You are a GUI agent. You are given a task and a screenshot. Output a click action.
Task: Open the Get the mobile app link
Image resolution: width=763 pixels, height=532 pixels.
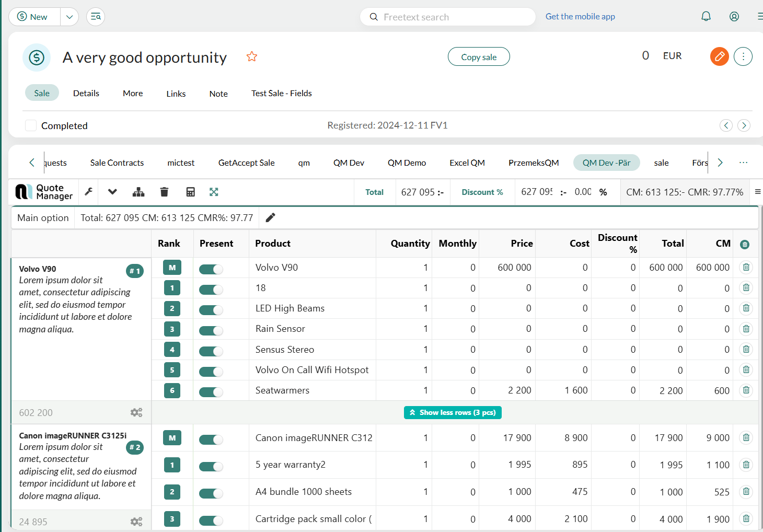tap(580, 16)
